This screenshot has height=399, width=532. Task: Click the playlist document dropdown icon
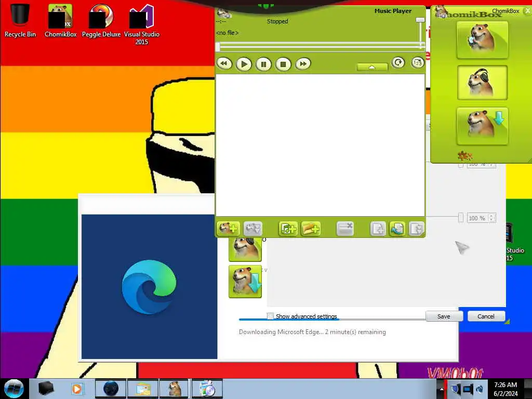pos(417,229)
